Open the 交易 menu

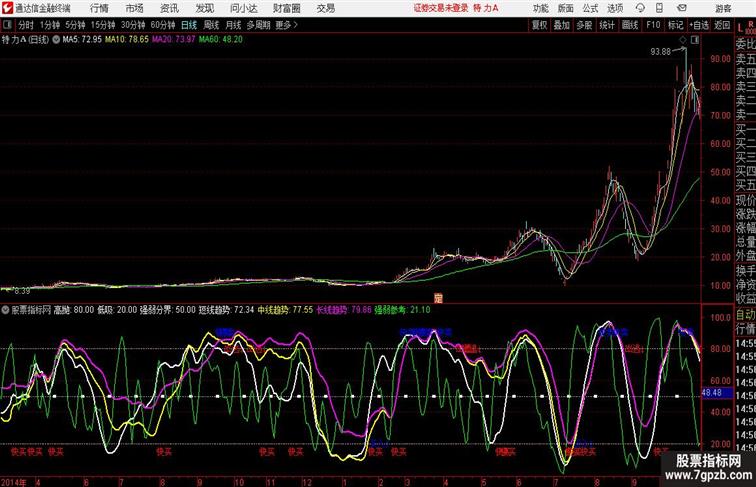pos(326,8)
